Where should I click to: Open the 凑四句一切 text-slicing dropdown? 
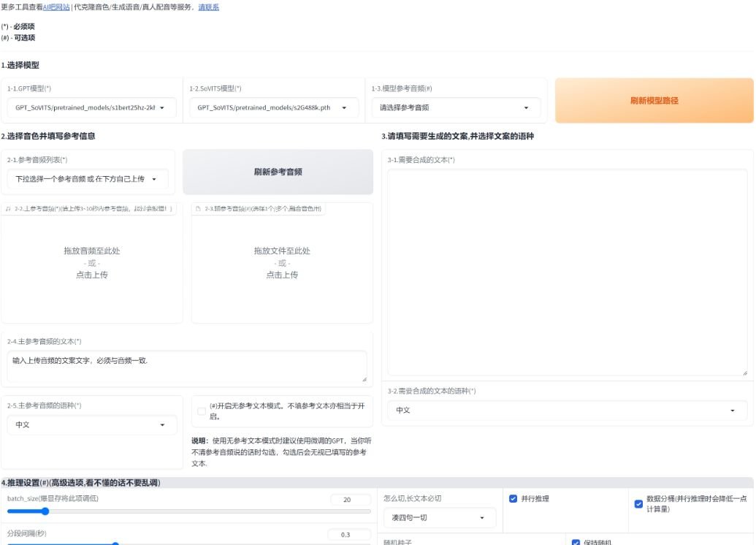pyautogui.click(x=439, y=517)
